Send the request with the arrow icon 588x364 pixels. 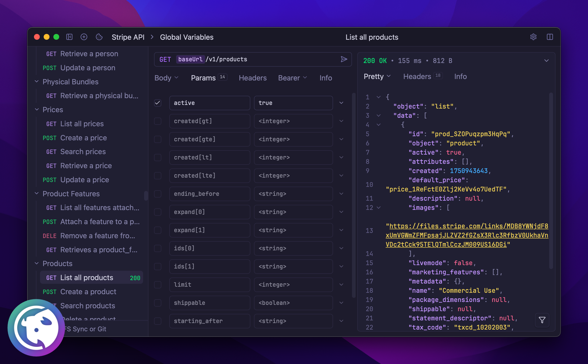click(344, 59)
